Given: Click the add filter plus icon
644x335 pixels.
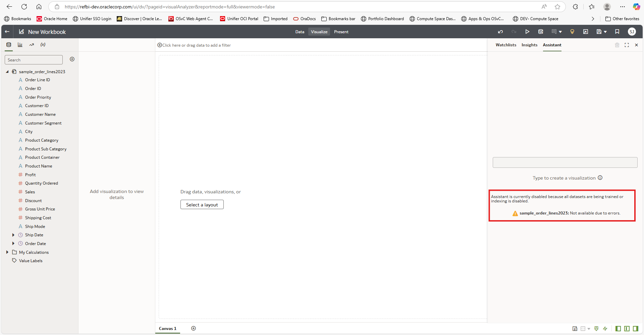Looking at the screenshot, I should click(x=160, y=45).
